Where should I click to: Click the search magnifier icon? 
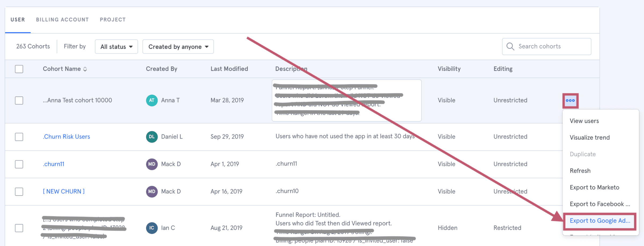coord(510,46)
